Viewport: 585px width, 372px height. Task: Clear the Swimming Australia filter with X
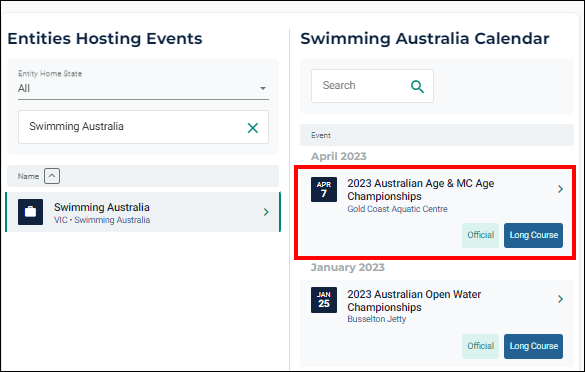tap(253, 128)
